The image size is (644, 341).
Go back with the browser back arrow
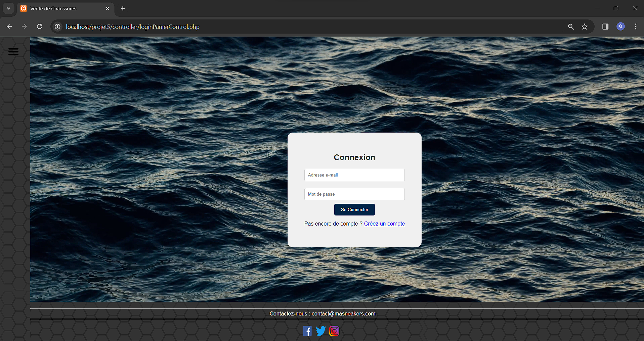[x=9, y=27]
